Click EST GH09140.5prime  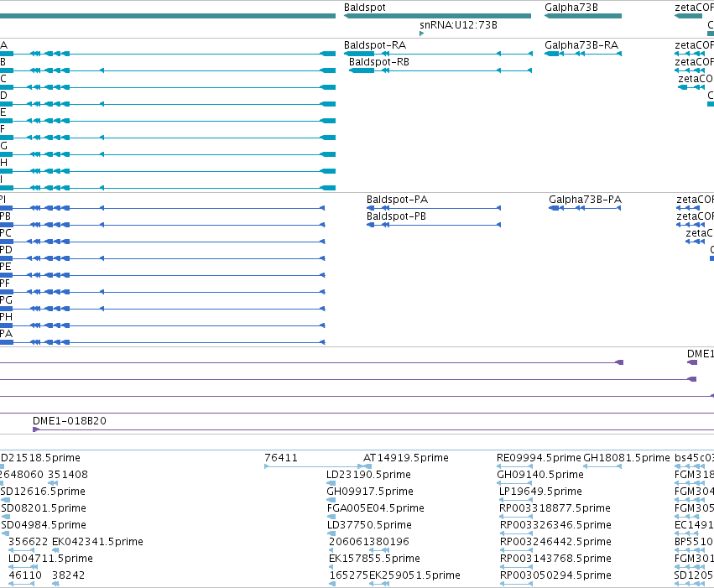point(540,474)
